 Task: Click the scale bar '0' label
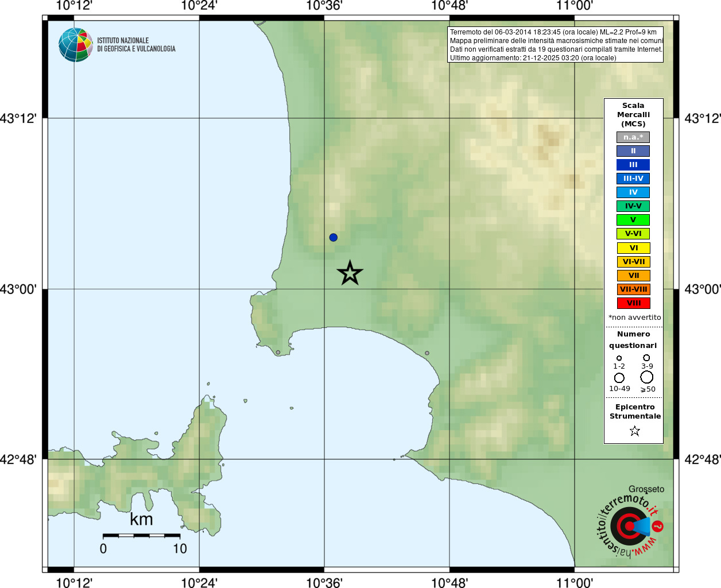(x=103, y=549)
